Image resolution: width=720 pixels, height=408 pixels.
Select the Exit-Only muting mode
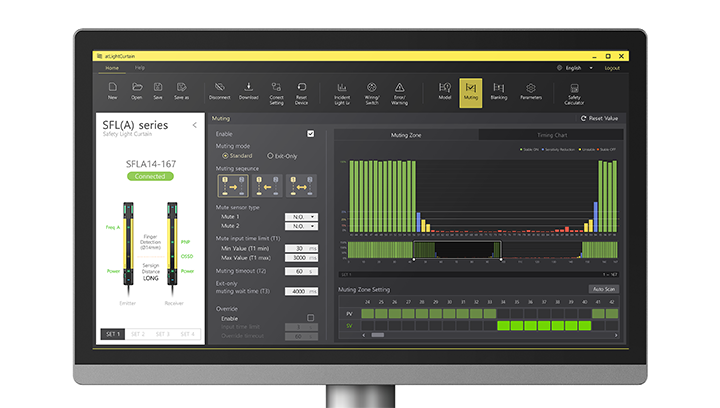click(270, 156)
